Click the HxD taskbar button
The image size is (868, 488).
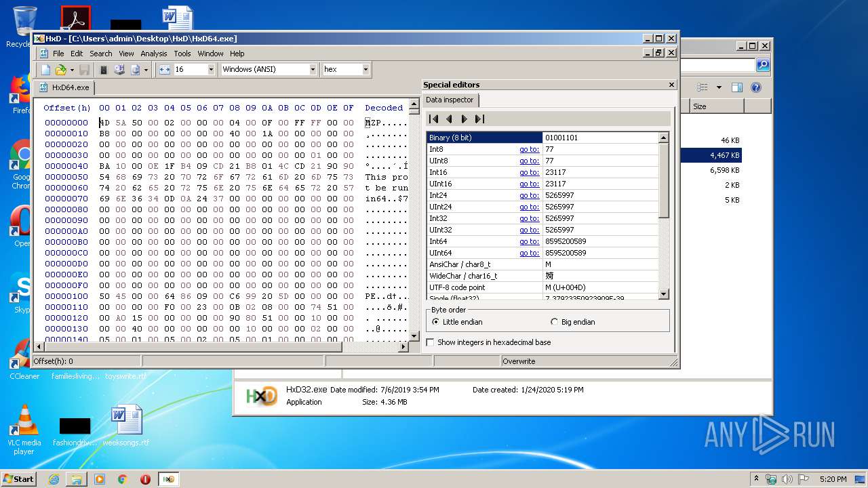(168, 479)
